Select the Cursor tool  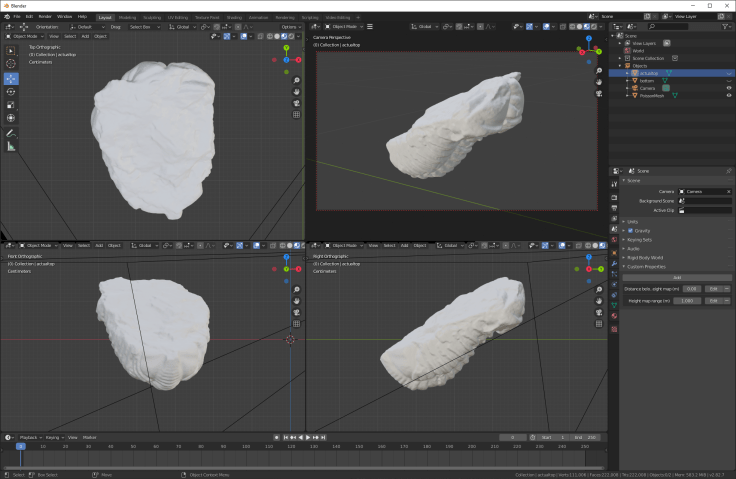click(x=11, y=64)
